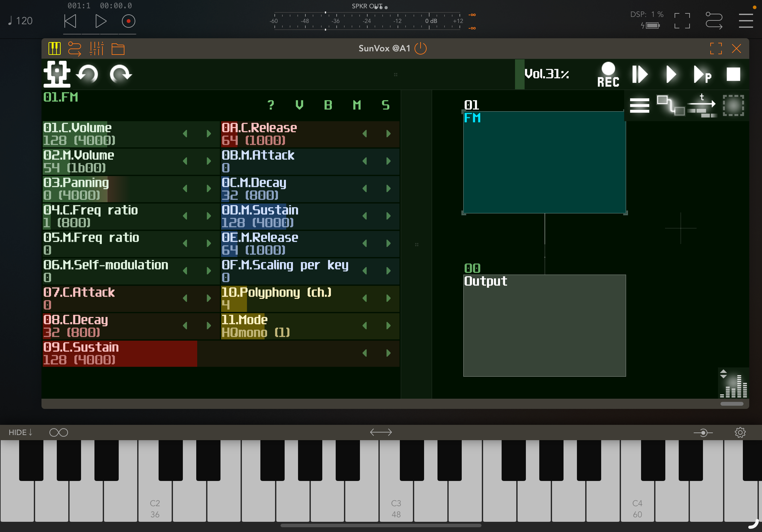The width and height of the screenshot is (762, 532).
Task: Switch to timeline view icon
Action: tap(702, 106)
